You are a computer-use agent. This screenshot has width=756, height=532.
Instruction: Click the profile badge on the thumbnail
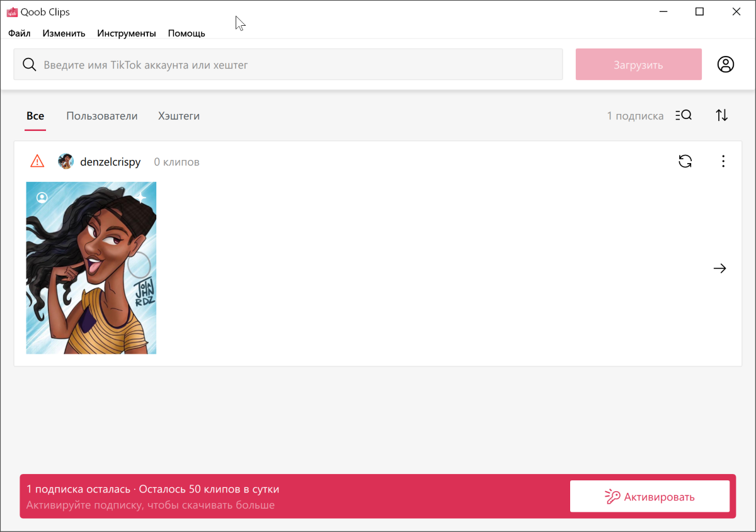[x=42, y=197]
